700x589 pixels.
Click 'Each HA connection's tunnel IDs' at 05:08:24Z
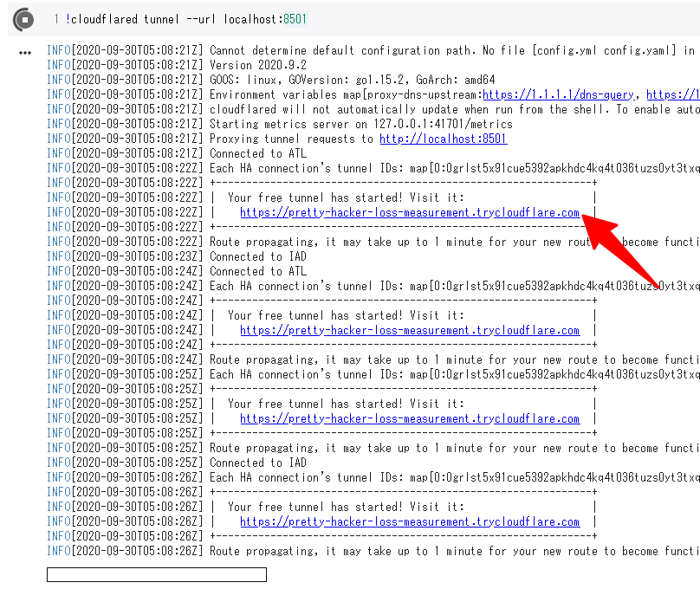(373, 286)
